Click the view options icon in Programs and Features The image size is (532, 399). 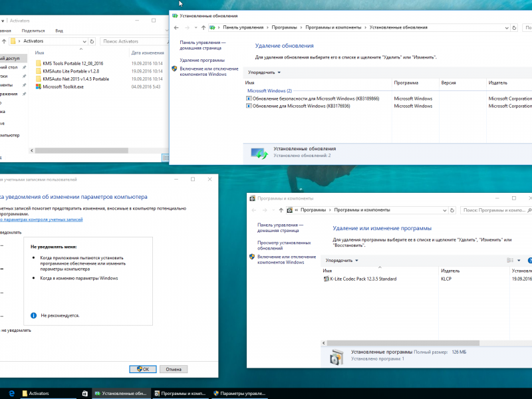(510, 260)
